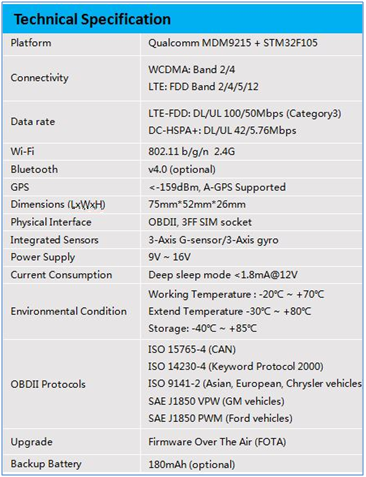The height and width of the screenshot is (477, 366).
Task: Click Qualcomm MDM9215 + STM32F105 value
Action: pyautogui.click(x=233, y=43)
